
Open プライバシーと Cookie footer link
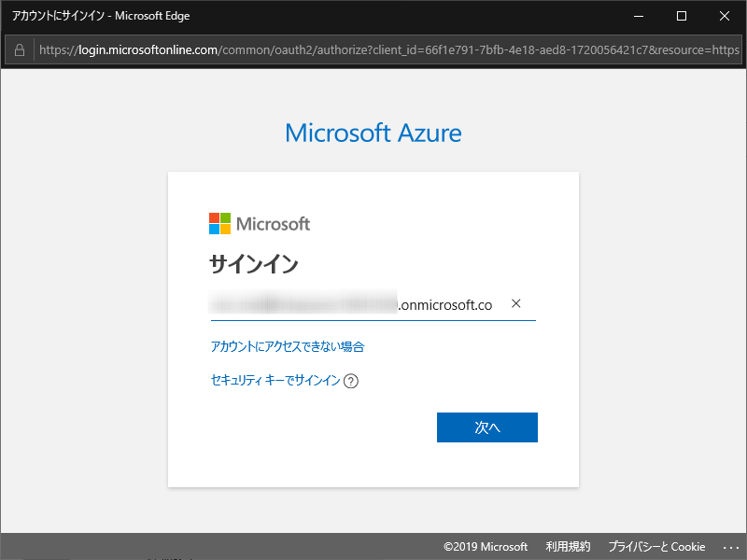[x=656, y=547]
